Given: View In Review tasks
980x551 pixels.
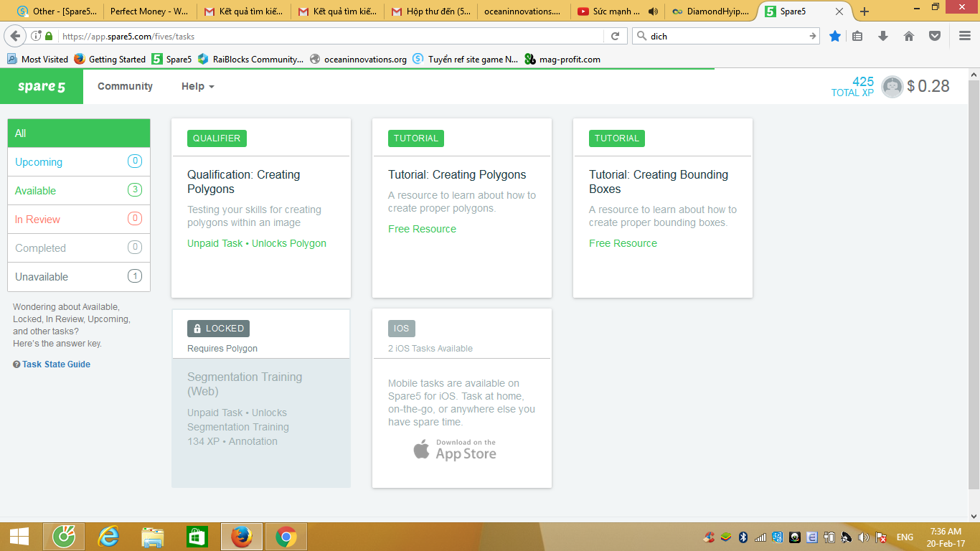Looking at the screenshot, I should pos(79,220).
